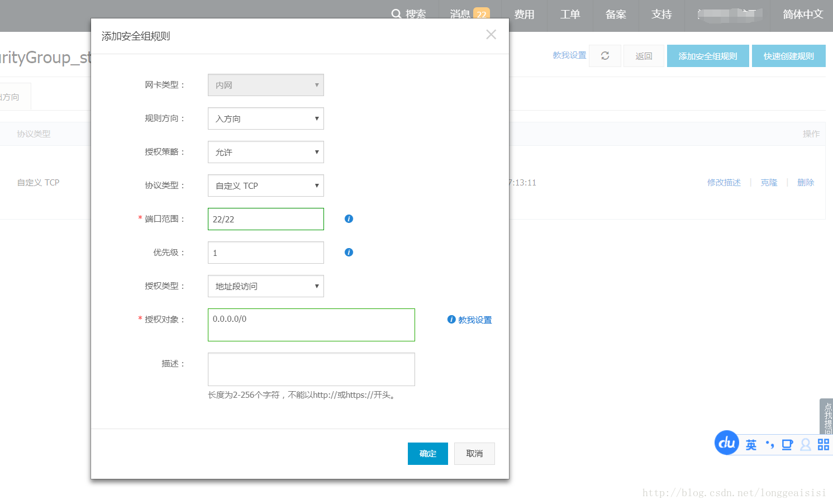Click the info icon beside priority field
833x504 pixels.
pos(349,252)
